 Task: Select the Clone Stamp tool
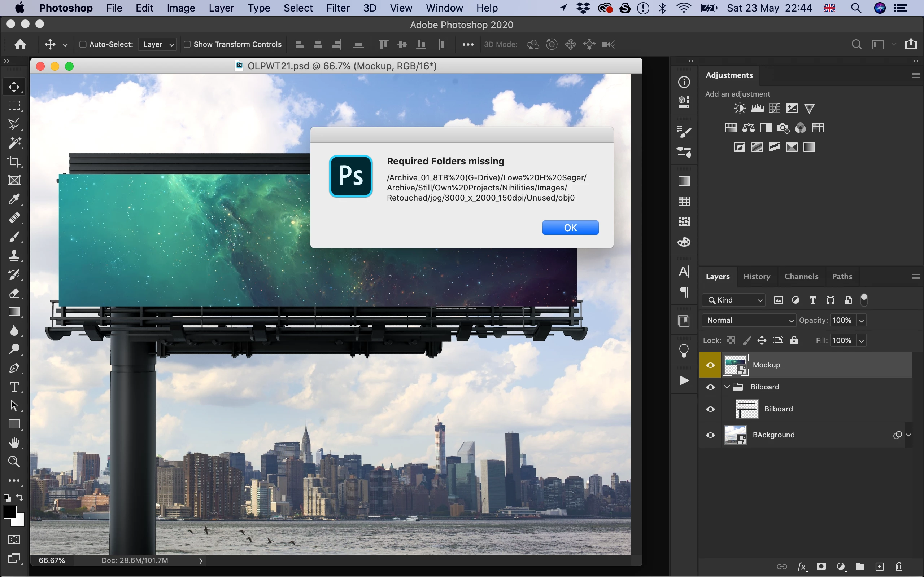14,255
